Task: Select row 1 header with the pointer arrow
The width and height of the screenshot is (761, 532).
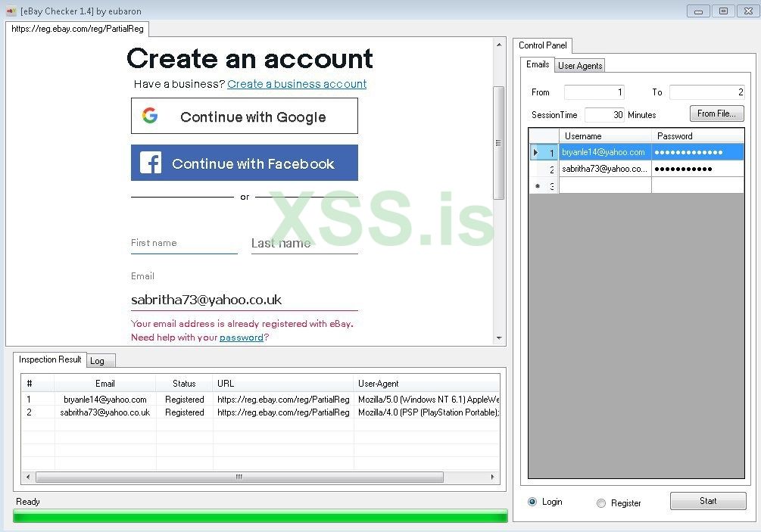Action: (544, 152)
